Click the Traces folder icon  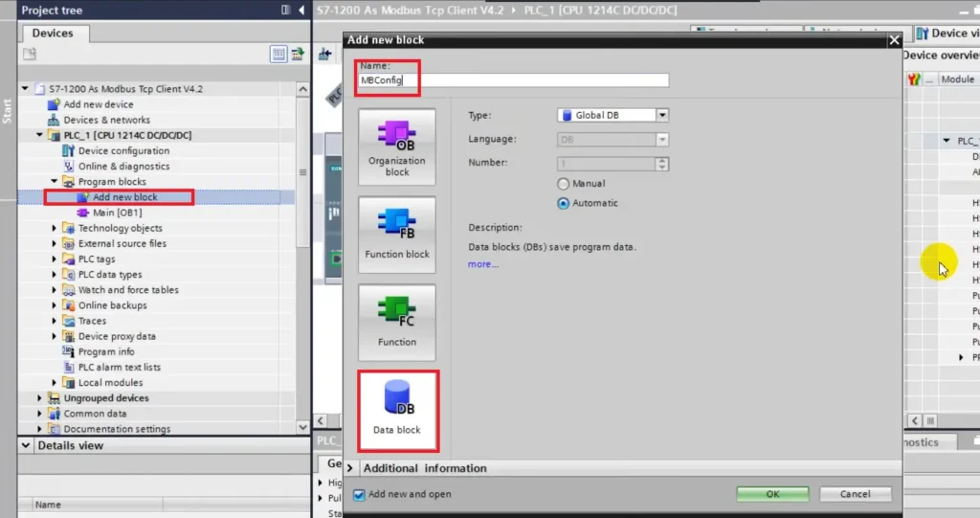(69, 321)
